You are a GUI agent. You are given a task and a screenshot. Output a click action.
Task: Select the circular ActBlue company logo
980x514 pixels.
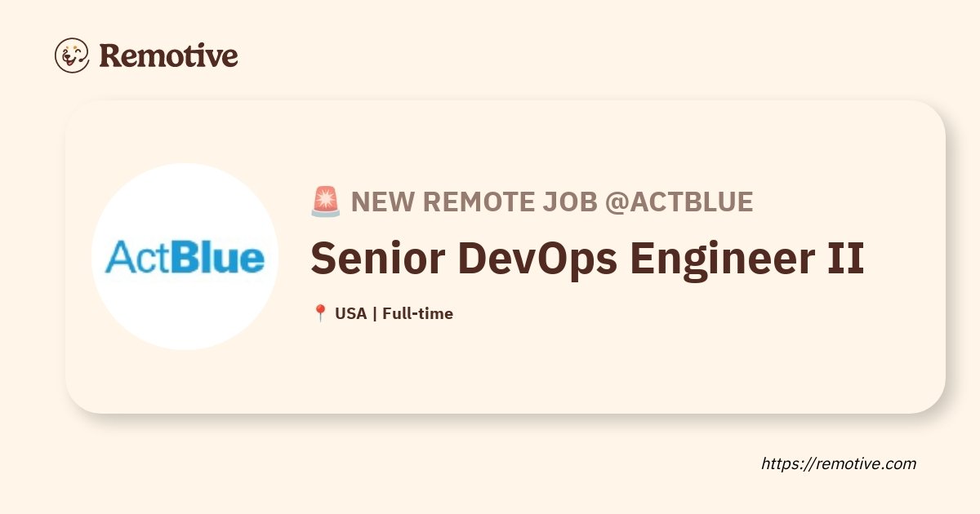[185, 257]
